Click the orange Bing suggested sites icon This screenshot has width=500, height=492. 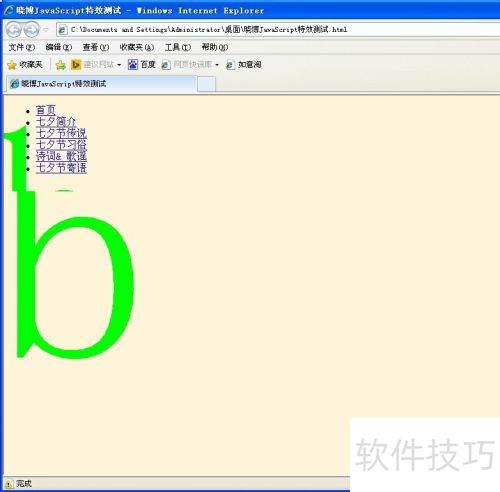76,64
